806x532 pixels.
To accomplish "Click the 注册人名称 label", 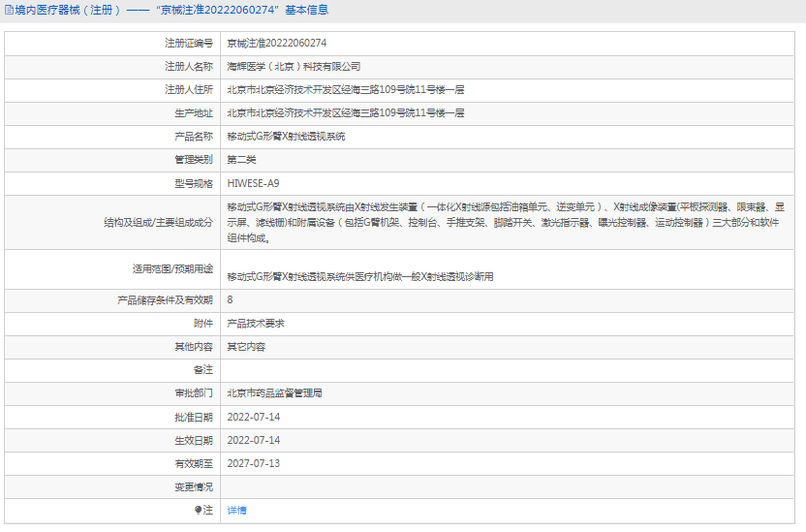I will [189, 66].
